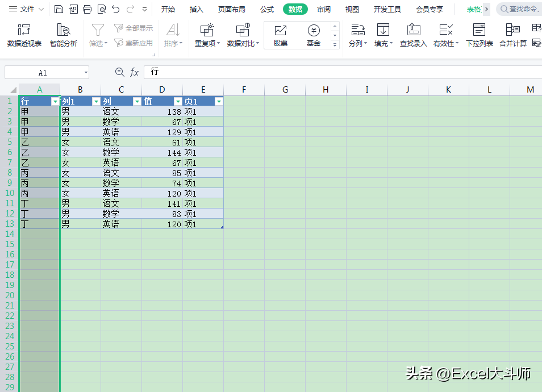Click 下拉列表
Image resolution: width=542 pixels, height=392 pixels.
[x=480, y=35]
